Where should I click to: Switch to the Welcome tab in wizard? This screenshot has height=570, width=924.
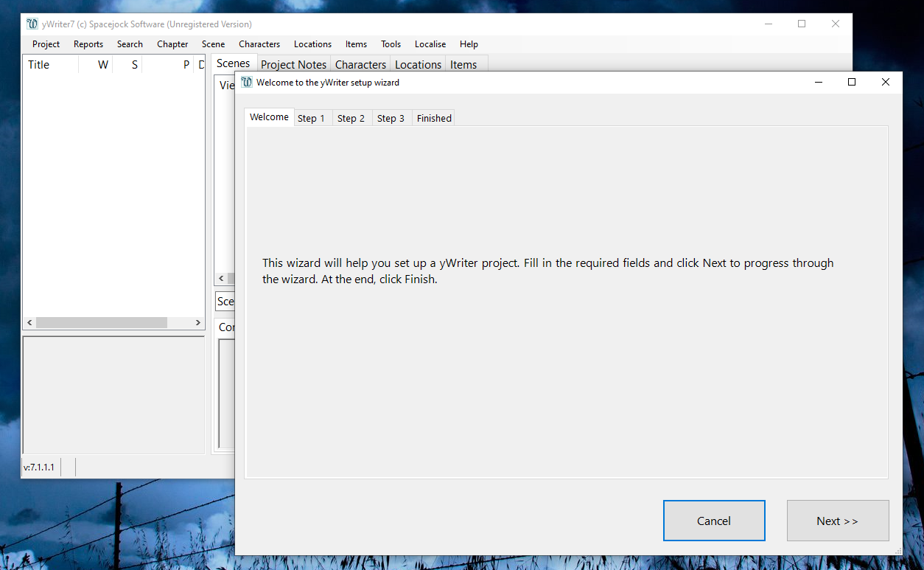(x=269, y=117)
